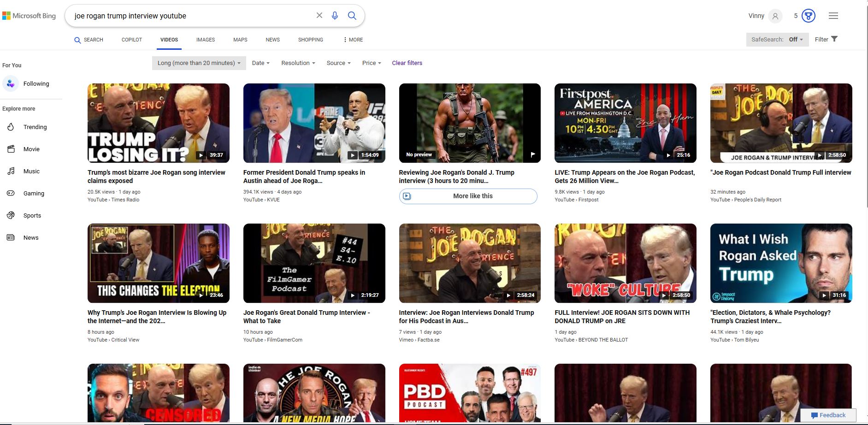Click the More like this button
The image size is (868, 425).
[x=468, y=196]
